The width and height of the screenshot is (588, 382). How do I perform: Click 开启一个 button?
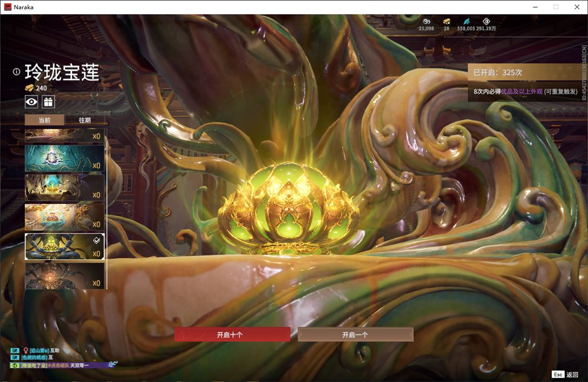[355, 334]
